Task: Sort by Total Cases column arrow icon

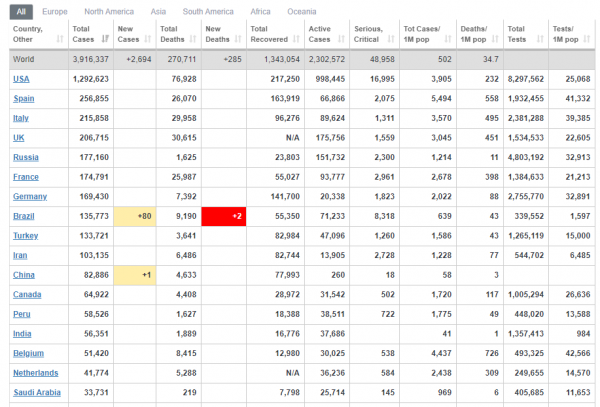Action: [105, 39]
